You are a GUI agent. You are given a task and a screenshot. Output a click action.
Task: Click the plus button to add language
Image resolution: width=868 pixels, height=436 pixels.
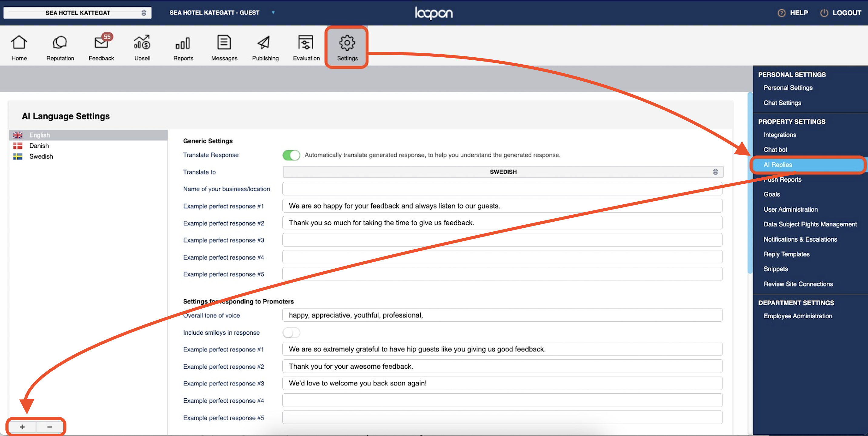(x=22, y=427)
